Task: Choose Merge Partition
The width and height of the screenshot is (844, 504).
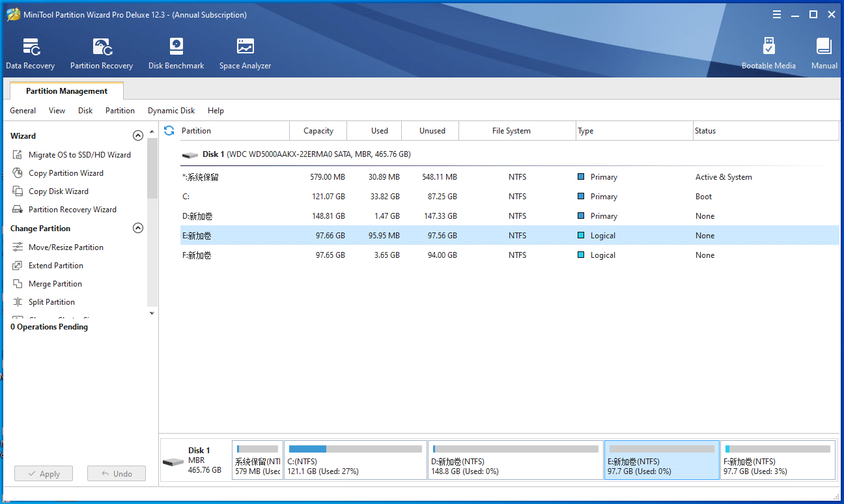Action: tap(47, 284)
